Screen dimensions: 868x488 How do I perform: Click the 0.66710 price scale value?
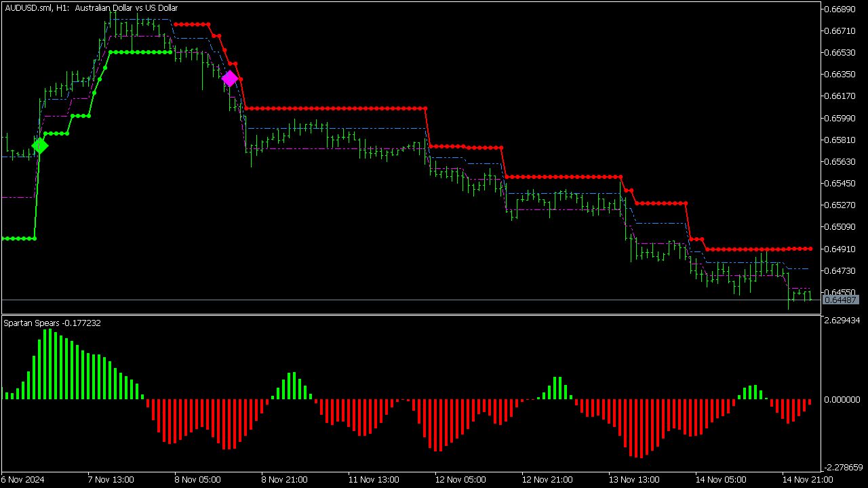[x=840, y=31]
